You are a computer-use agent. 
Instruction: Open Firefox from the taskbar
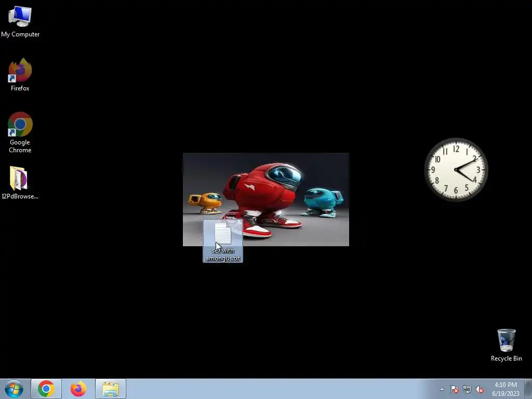78,389
